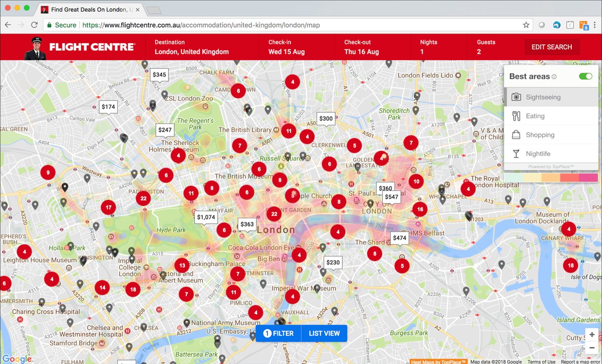
Task: Click the EDIT SEARCH button
Action: click(552, 47)
